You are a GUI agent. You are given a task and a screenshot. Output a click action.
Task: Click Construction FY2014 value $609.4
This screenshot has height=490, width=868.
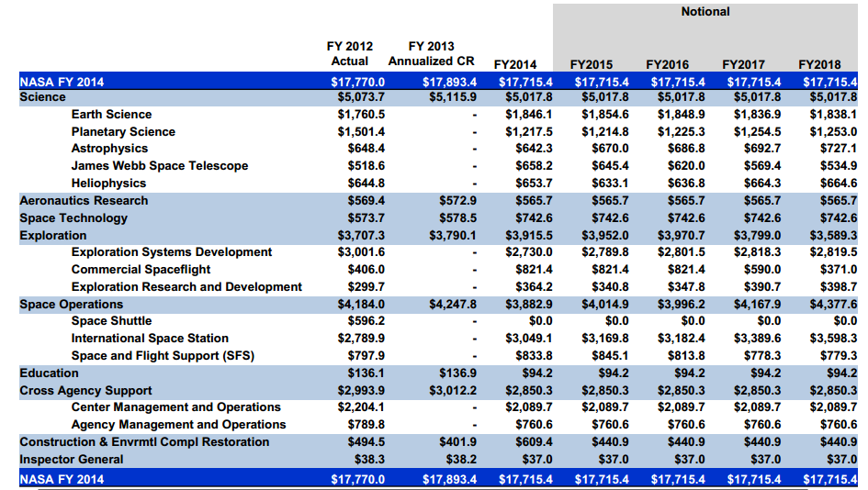tap(534, 442)
